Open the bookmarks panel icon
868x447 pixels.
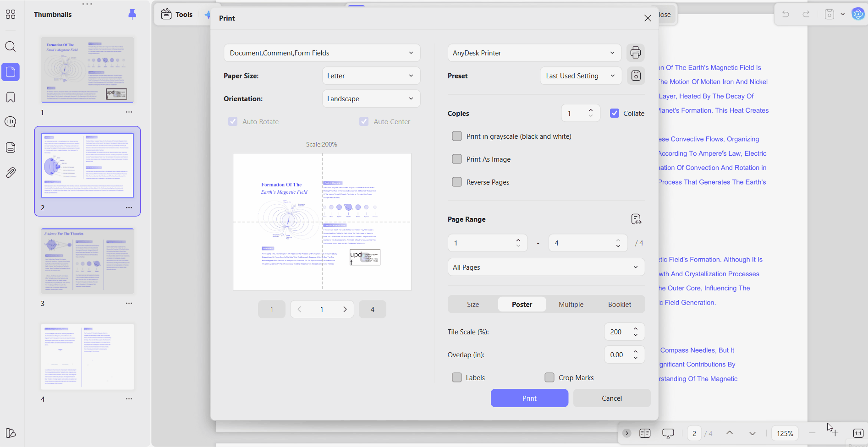[11, 97]
